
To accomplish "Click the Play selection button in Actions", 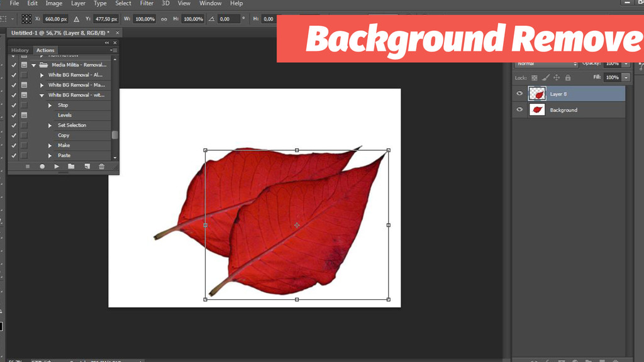I will coord(57,167).
